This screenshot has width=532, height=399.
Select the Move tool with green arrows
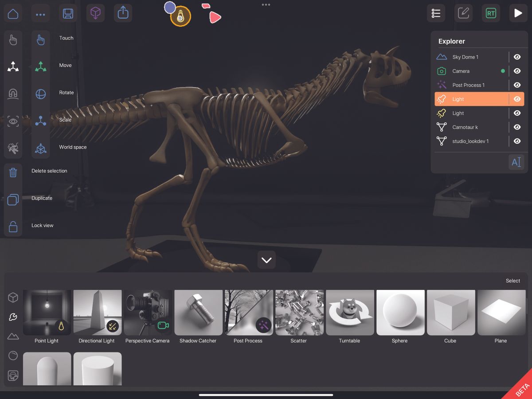tap(40, 65)
